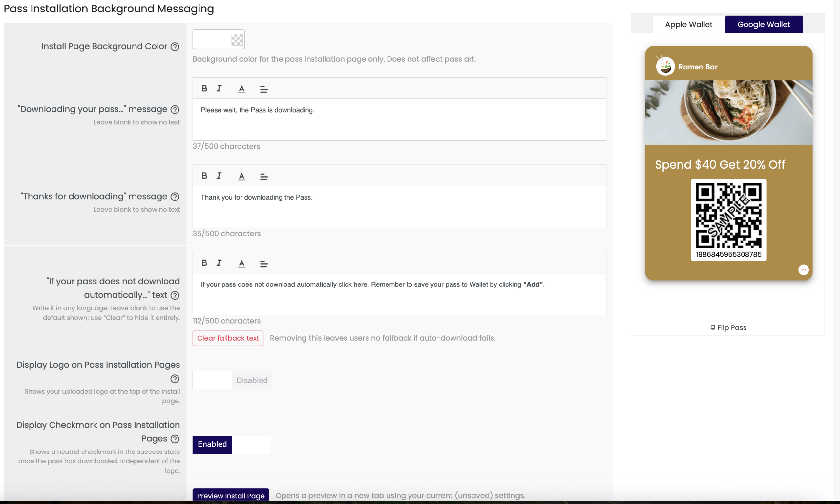Open alignment options in the fallback text editor
840x504 pixels.
click(264, 263)
